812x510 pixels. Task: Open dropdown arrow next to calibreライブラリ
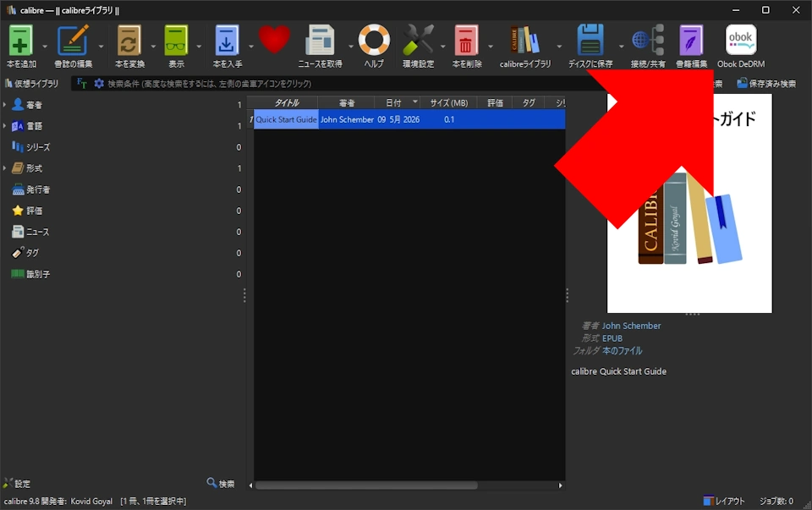pos(559,47)
